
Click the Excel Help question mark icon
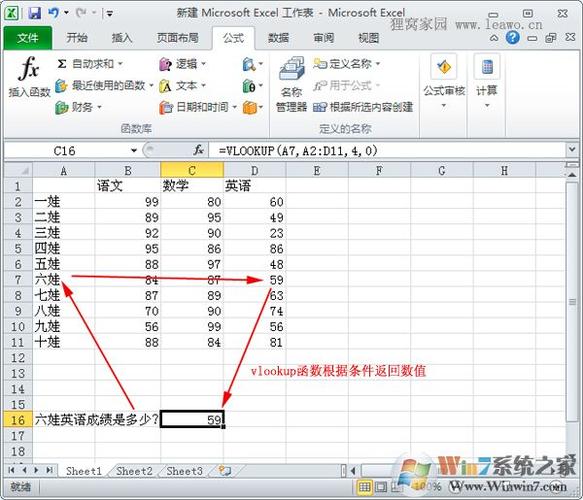(x=512, y=38)
